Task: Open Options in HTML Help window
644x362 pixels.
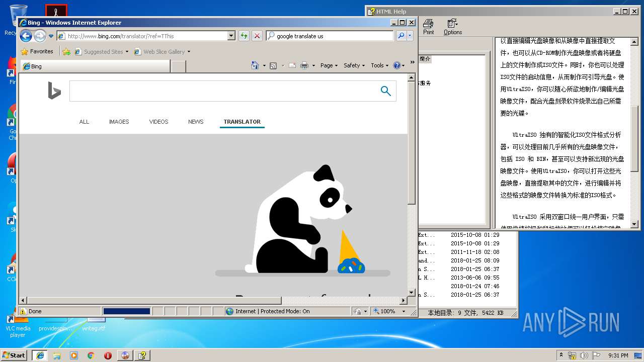Action: point(453,27)
